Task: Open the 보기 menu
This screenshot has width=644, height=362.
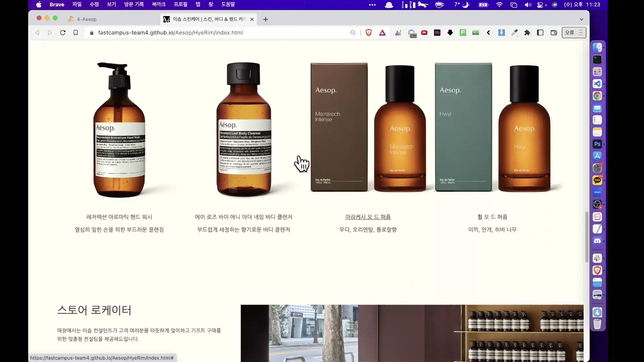Action: point(112,4)
